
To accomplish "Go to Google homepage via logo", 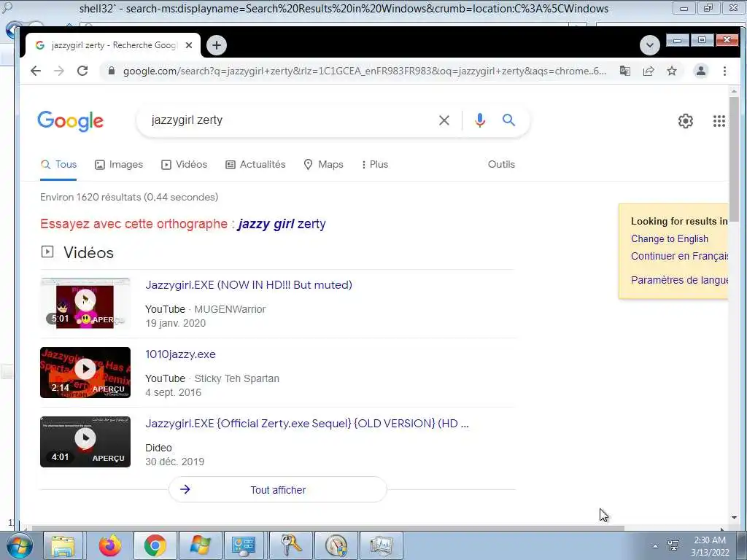I will [71, 121].
